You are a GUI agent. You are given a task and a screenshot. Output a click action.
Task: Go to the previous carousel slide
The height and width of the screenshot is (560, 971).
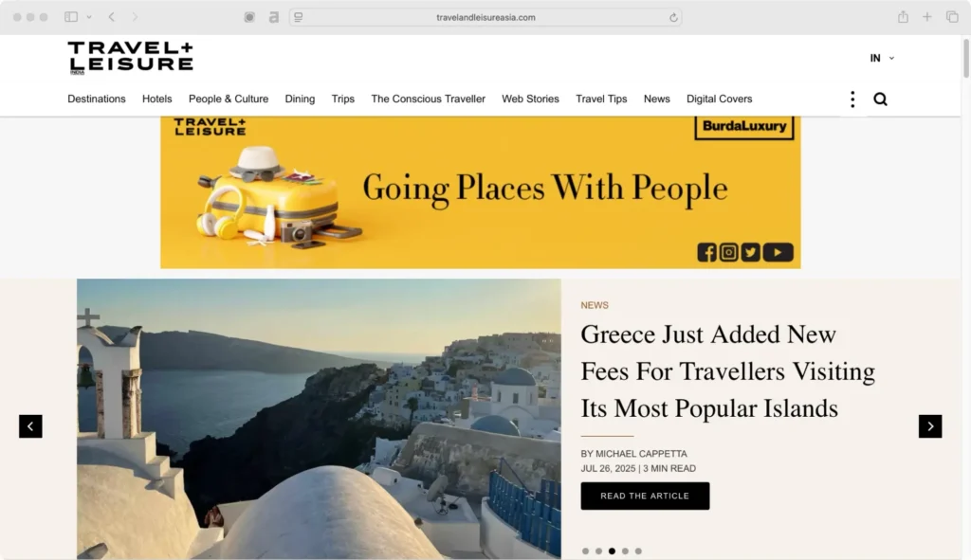30,426
